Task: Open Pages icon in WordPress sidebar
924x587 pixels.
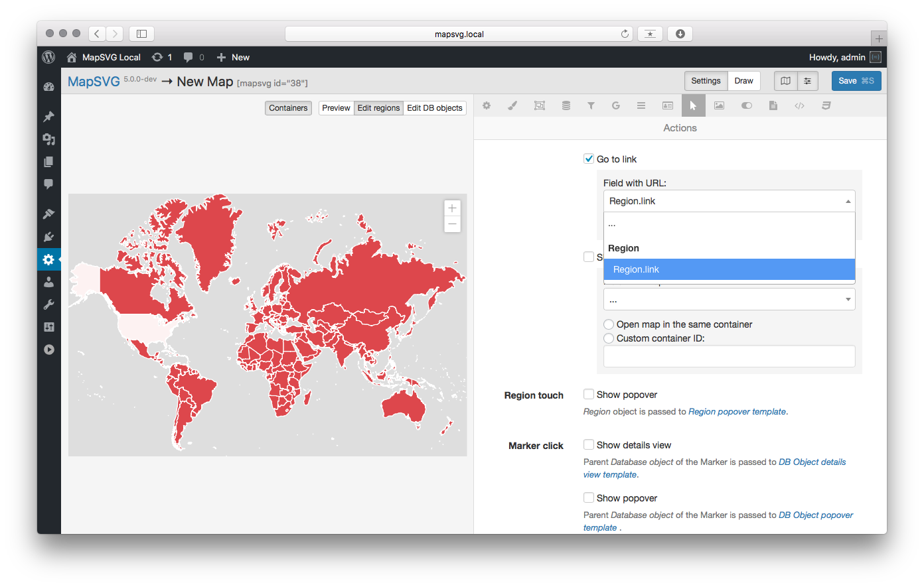Action: (48, 162)
